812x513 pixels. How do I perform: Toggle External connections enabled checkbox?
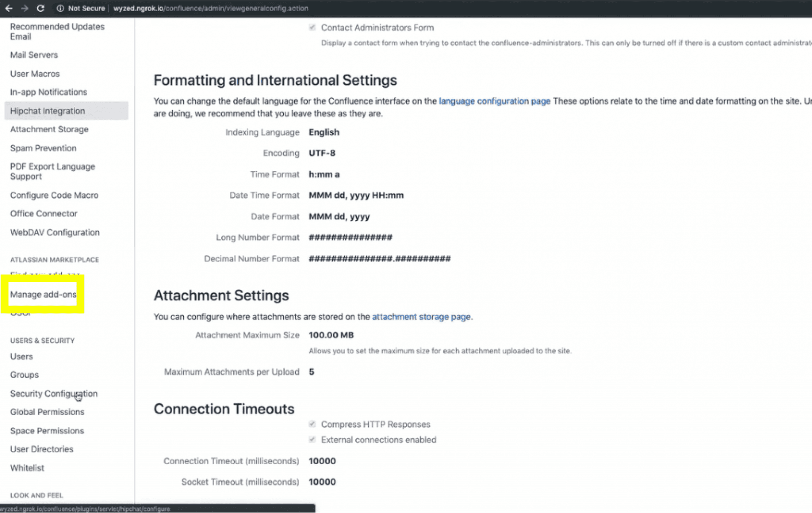click(x=312, y=440)
